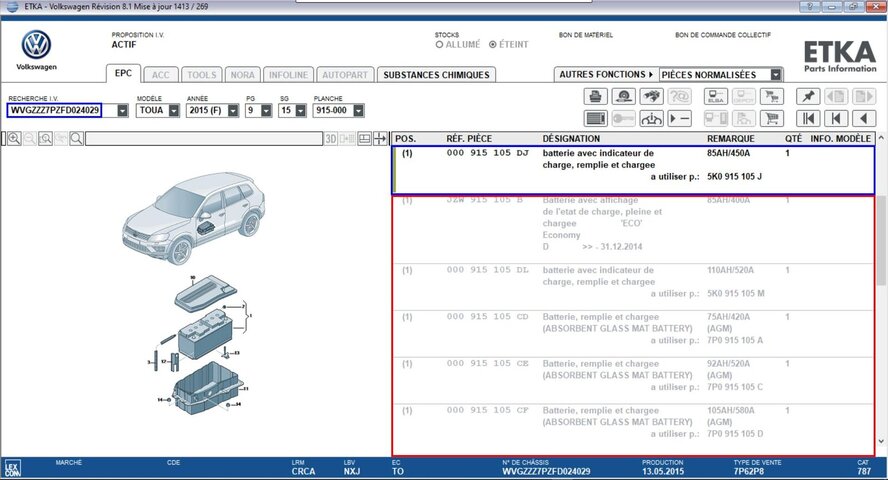
Task: Click the vehicle info icon
Action: point(651,118)
